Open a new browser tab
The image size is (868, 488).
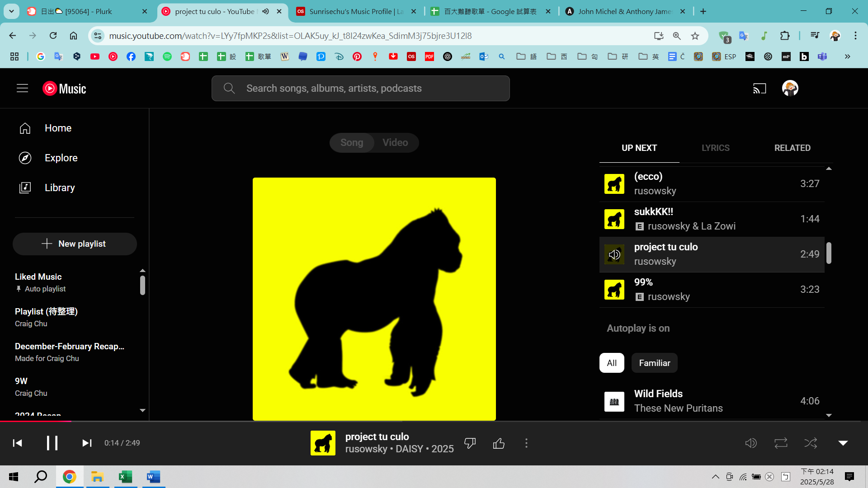tap(703, 11)
